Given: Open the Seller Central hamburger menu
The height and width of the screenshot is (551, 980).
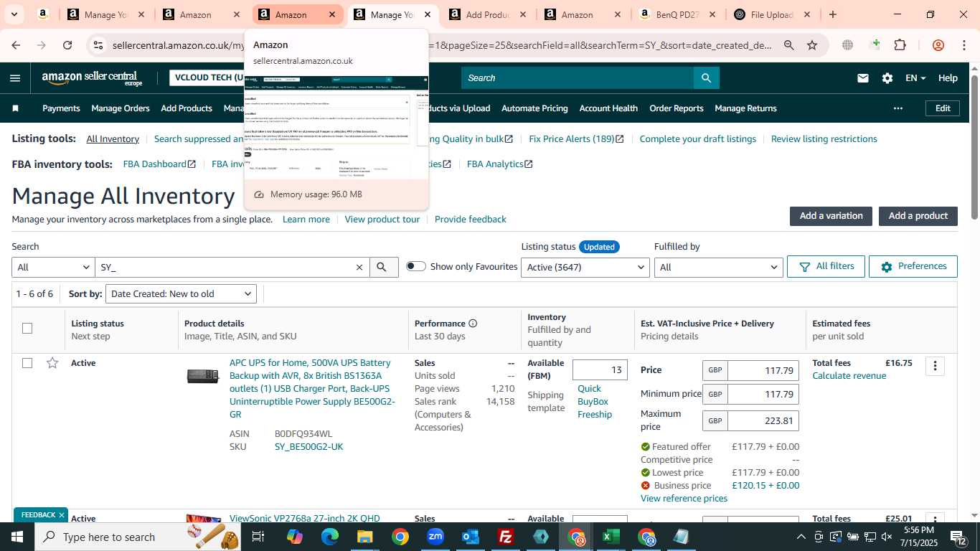Looking at the screenshot, I should pos(15,78).
